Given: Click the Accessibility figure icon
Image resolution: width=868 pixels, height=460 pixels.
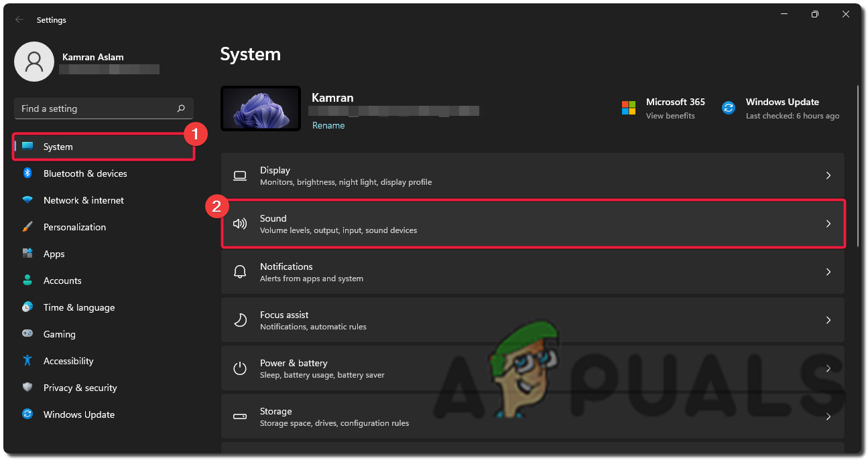Looking at the screenshot, I should pos(27,361).
